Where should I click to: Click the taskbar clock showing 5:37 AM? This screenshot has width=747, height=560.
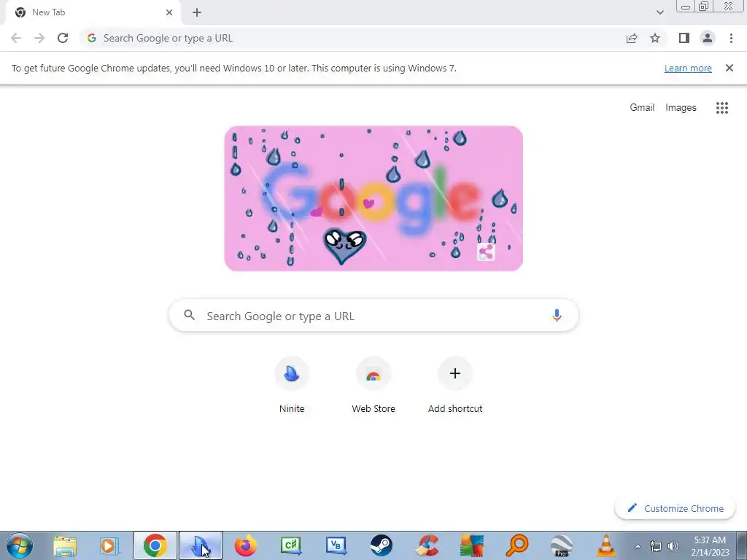point(710,546)
